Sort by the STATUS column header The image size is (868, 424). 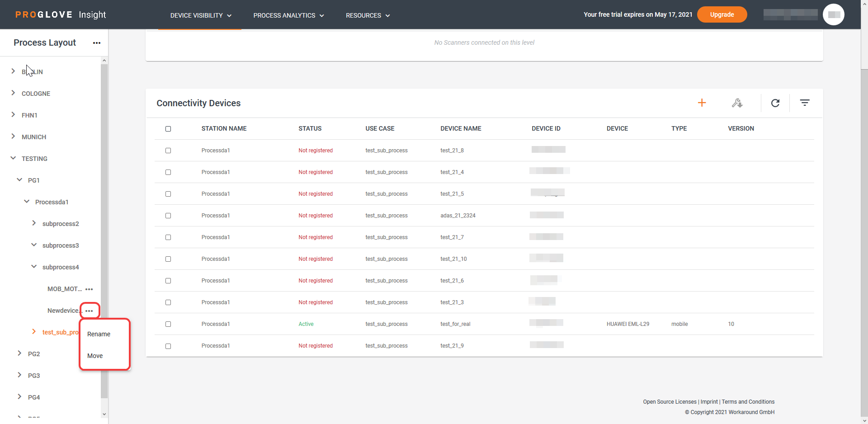click(310, 129)
